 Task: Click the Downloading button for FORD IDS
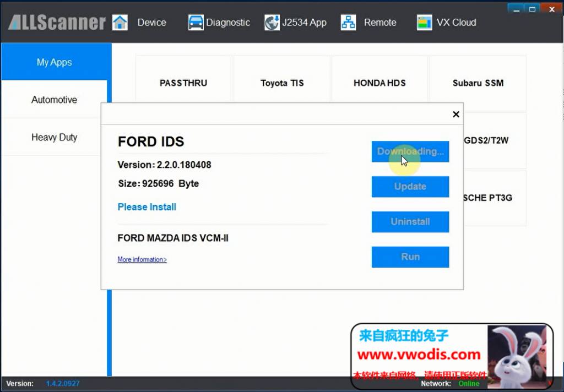pyautogui.click(x=410, y=151)
